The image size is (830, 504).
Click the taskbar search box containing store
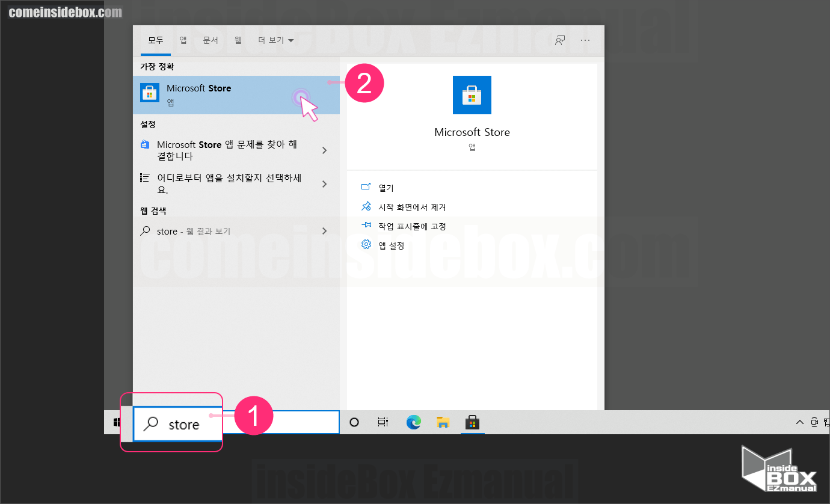click(x=236, y=424)
